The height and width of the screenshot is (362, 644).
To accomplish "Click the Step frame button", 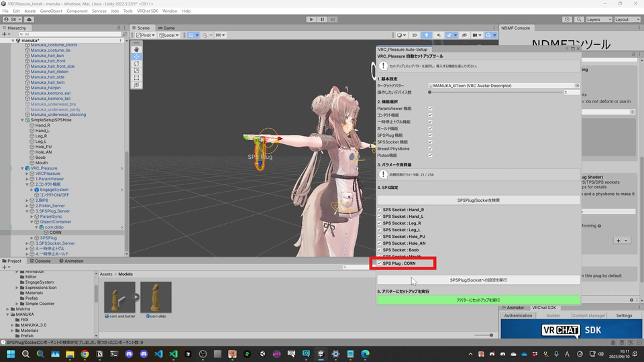I will pos(333,19).
